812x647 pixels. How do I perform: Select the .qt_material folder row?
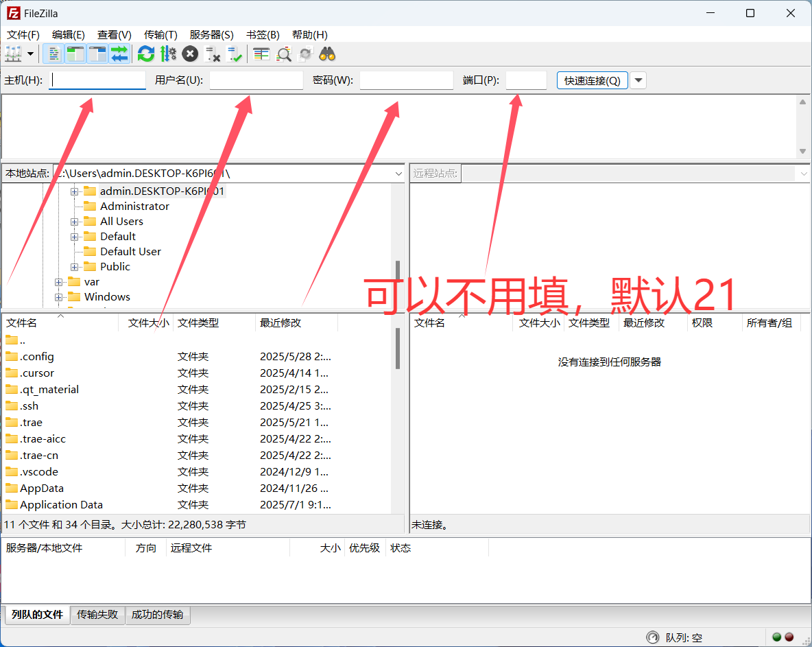[197, 390]
